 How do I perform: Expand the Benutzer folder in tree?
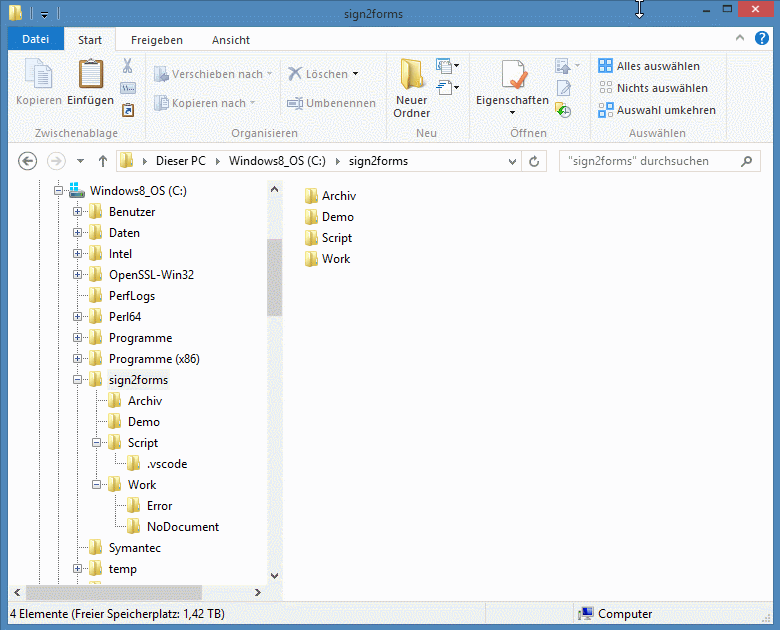click(77, 212)
